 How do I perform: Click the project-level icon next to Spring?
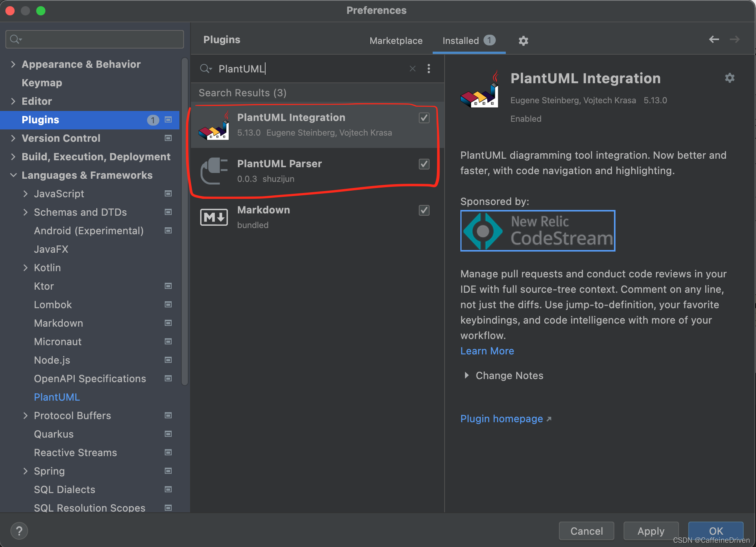168,471
